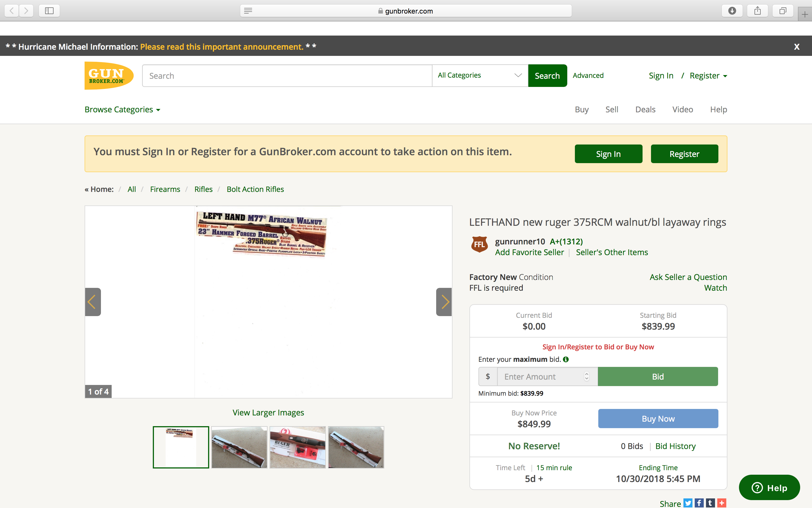This screenshot has width=812, height=508.
Task: Share listing on Twitter
Action: tap(688, 503)
